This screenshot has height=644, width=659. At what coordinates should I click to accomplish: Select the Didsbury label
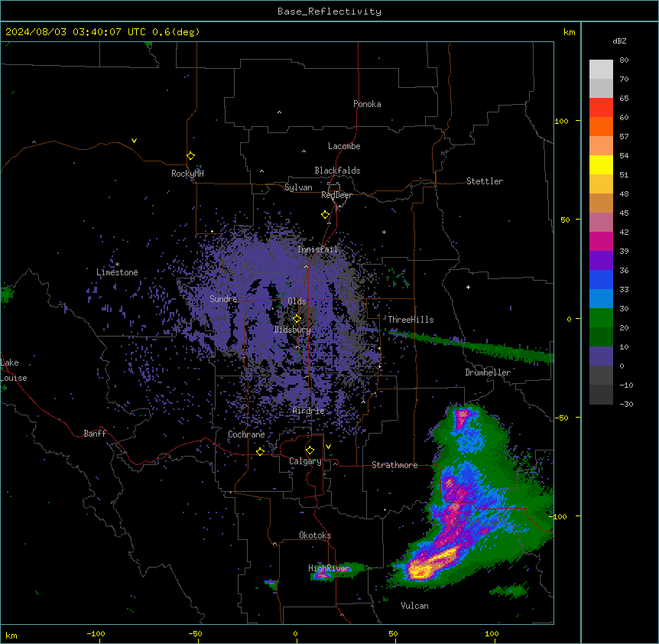293,330
